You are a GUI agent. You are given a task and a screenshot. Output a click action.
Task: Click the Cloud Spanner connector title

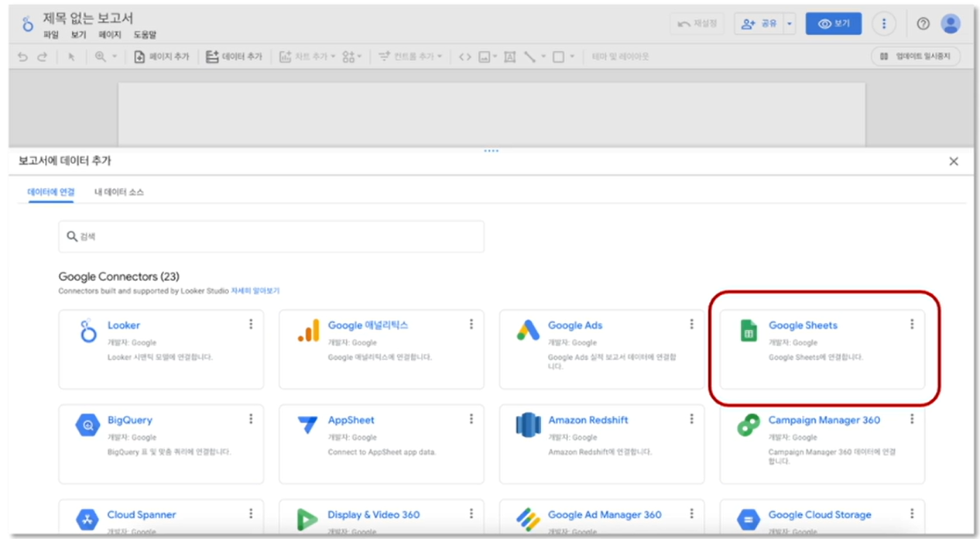coord(142,514)
